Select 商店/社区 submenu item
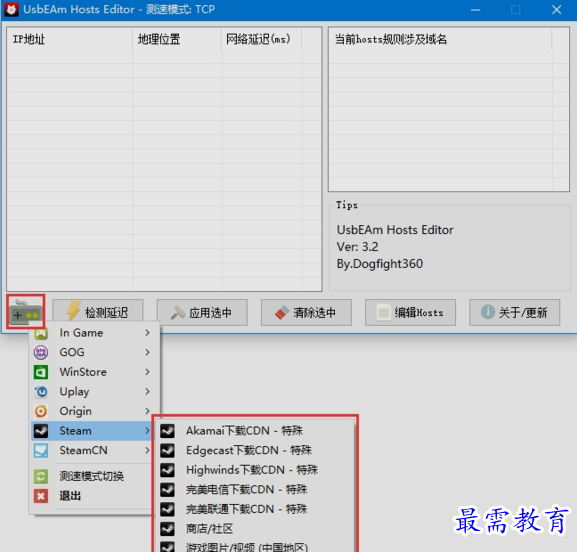The width and height of the screenshot is (577, 552). (255, 529)
